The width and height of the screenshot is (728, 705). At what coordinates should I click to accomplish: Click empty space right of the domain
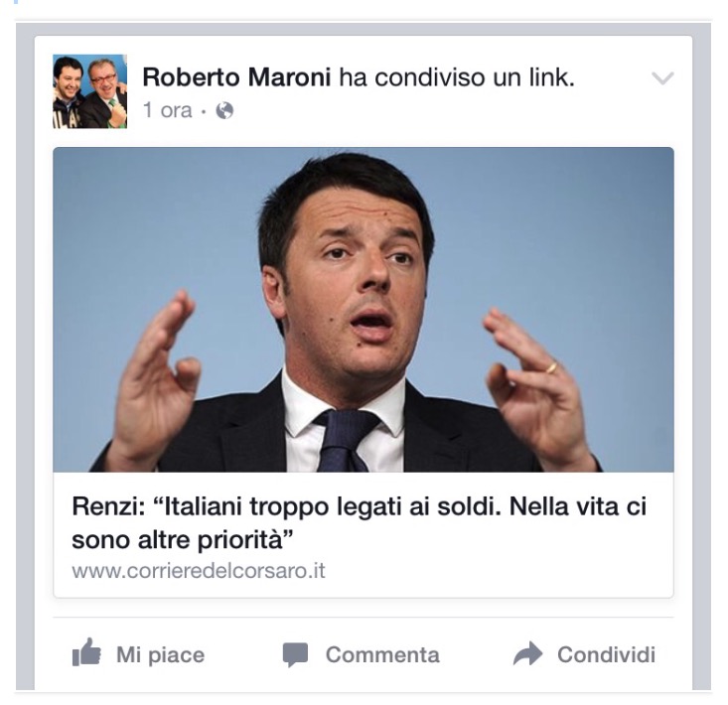point(500,570)
